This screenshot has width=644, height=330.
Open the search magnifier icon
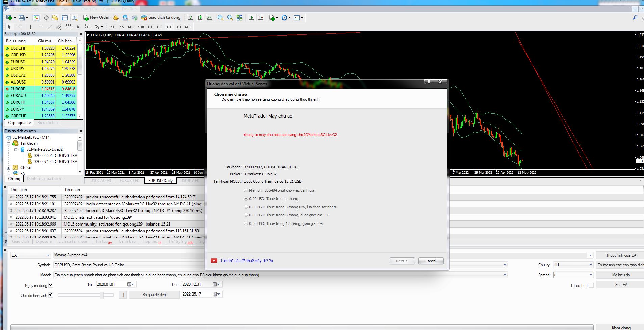point(635,18)
